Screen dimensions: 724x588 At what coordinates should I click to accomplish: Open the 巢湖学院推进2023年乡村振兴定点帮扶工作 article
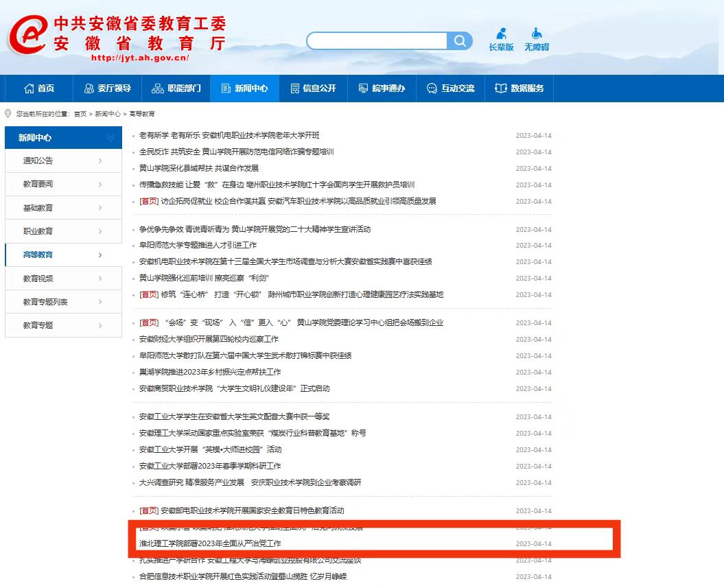coord(210,372)
